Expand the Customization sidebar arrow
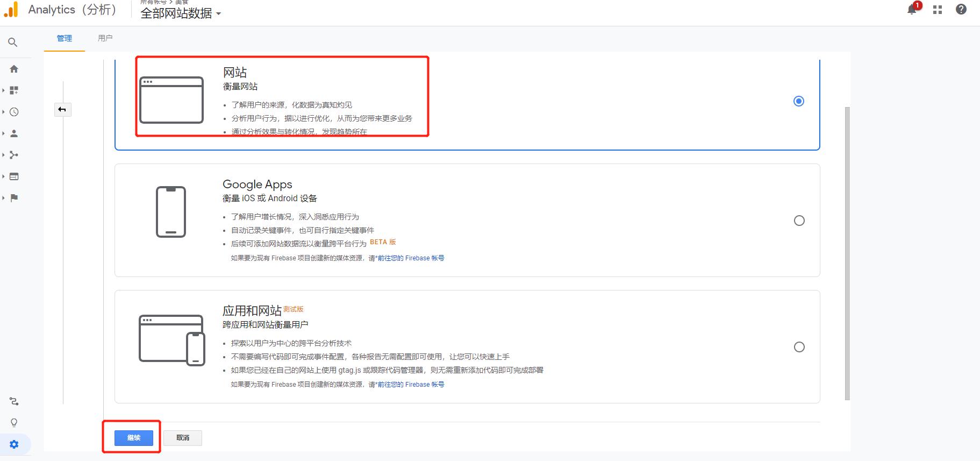Image resolution: width=980 pixels, height=461 pixels. pos(3,90)
